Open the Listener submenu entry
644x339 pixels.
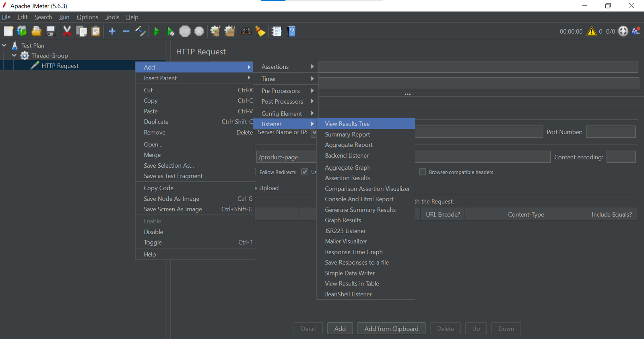coord(286,124)
